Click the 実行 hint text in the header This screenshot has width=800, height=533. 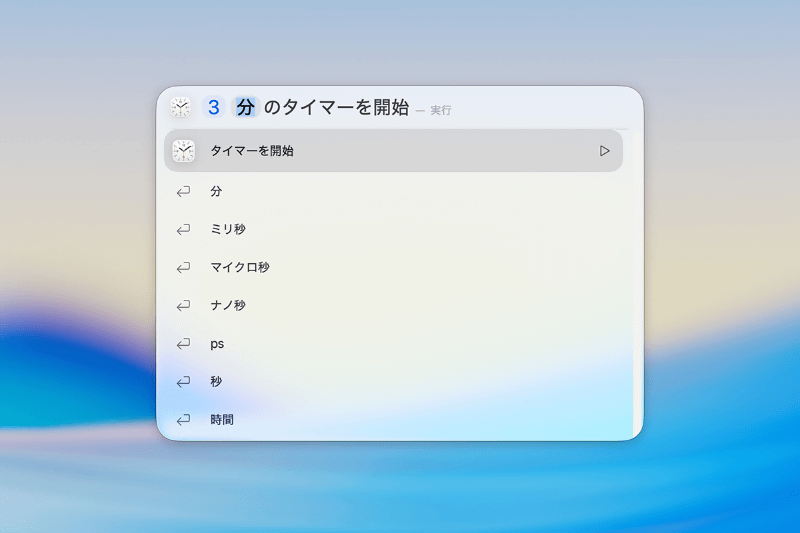[441, 110]
